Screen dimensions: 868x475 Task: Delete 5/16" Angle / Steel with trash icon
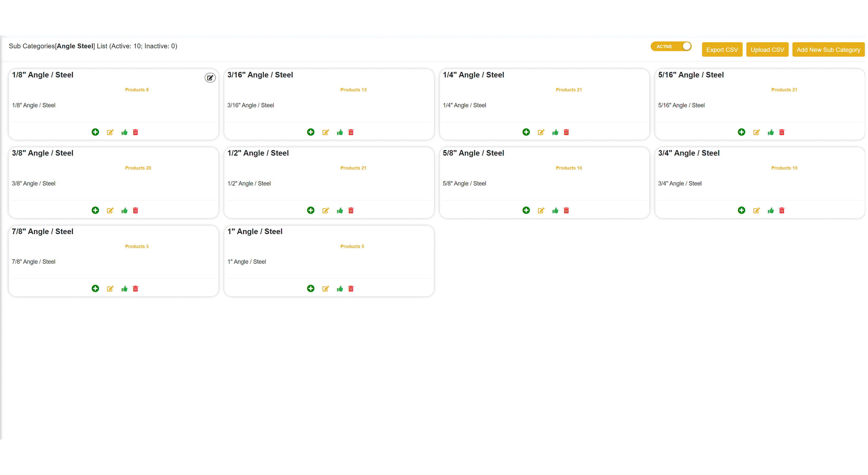(x=781, y=132)
